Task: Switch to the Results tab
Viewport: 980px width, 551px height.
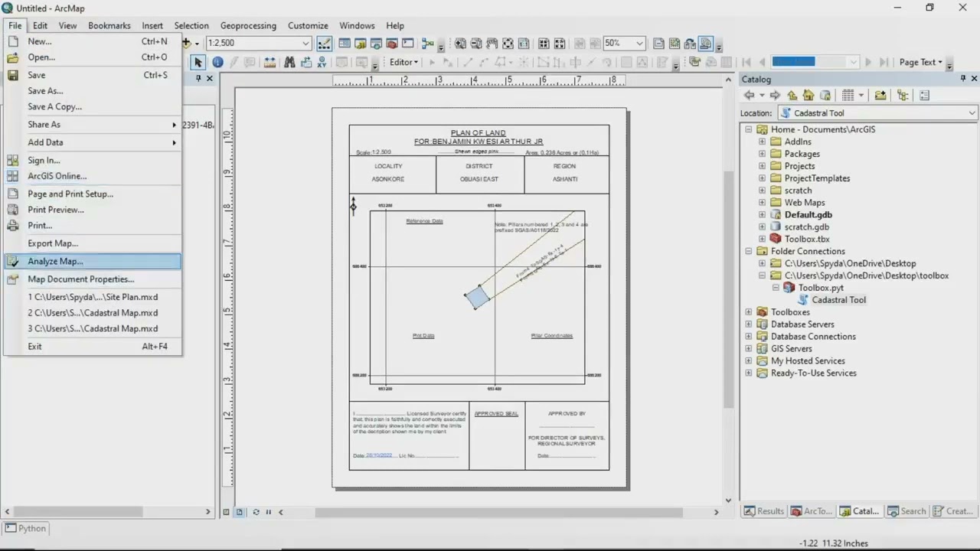Action: (x=764, y=511)
